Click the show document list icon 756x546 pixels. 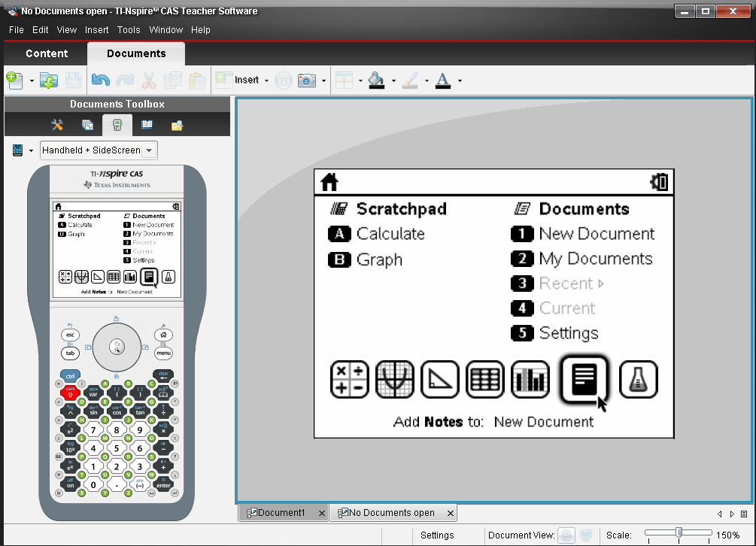point(744,514)
